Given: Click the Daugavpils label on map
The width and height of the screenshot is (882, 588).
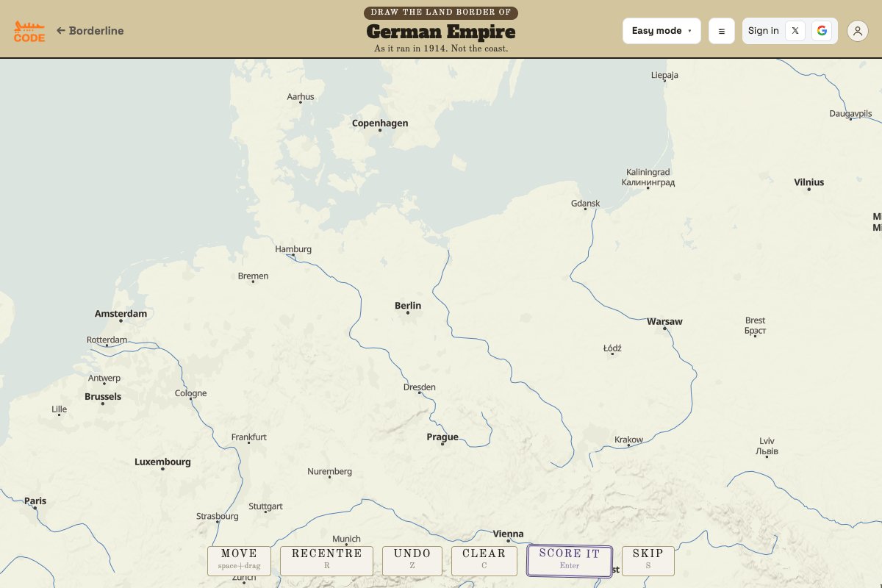Looking at the screenshot, I should [x=851, y=114].
